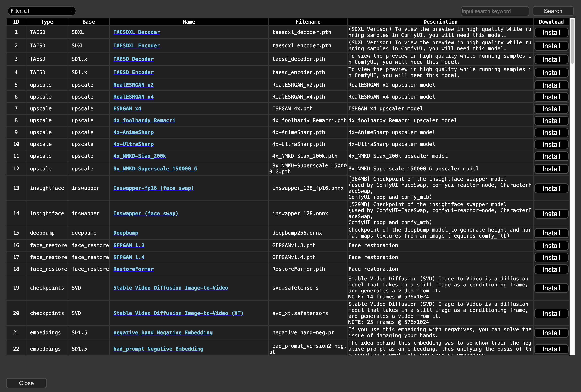Screen dimensions: 581x392
Task: Click the Download column header
Action: coord(551,22)
